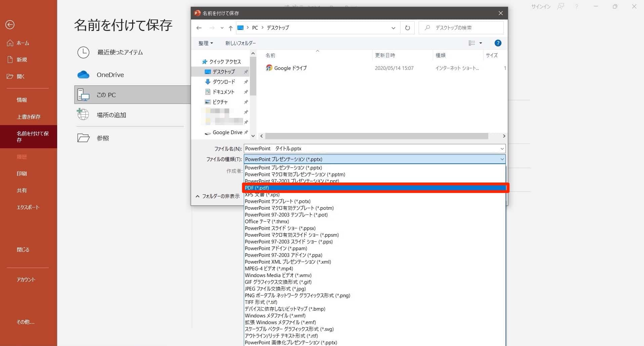Choose スケーラブル ベクター グラフィックス形式 (*.svg) type
The width and height of the screenshot is (644, 346).
375,329
